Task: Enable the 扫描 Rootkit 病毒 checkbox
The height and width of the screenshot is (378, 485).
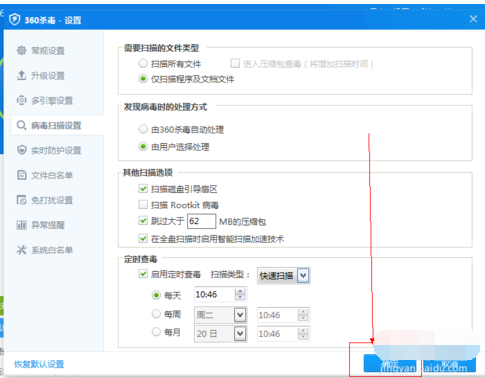Action: [x=143, y=204]
